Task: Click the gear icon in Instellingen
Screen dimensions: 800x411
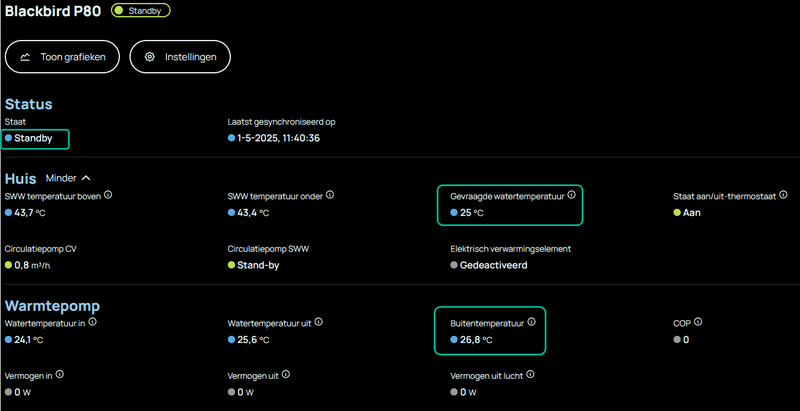Action: (x=149, y=57)
